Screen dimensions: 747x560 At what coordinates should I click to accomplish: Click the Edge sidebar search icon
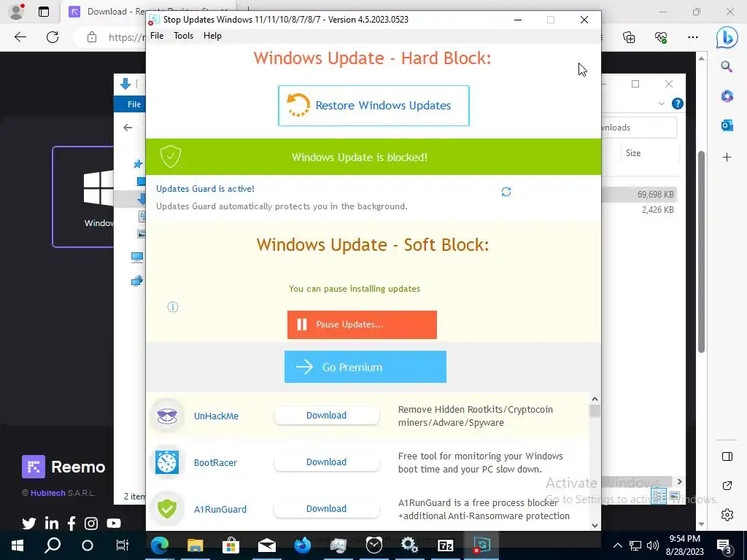coord(727,66)
